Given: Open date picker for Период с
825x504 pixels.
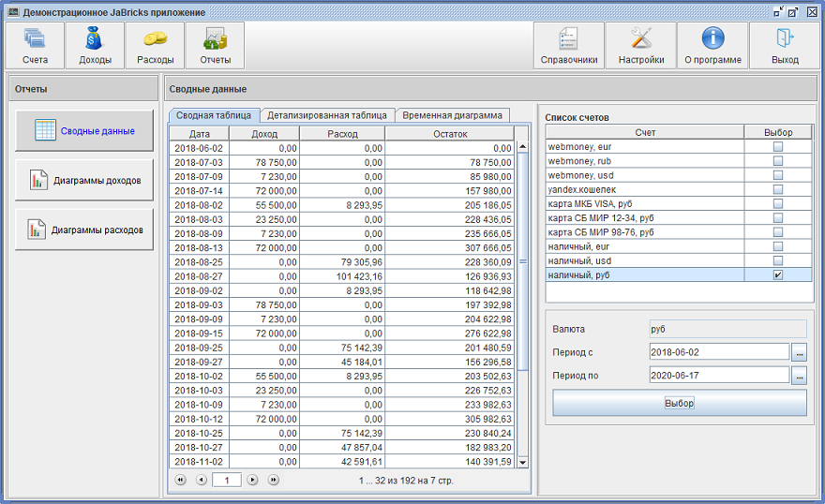Looking at the screenshot, I should [799, 352].
